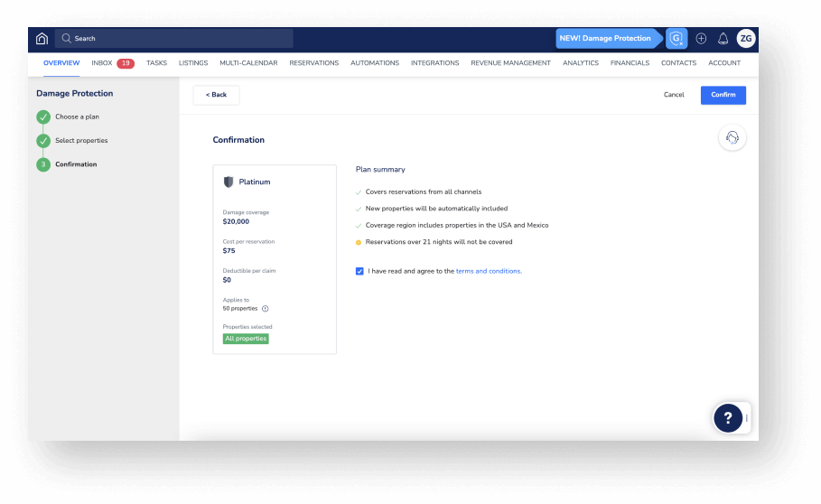Click the Damage Protection sidebar heading
The height and width of the screenshot is (504, 821).
(x=74, y=93)
